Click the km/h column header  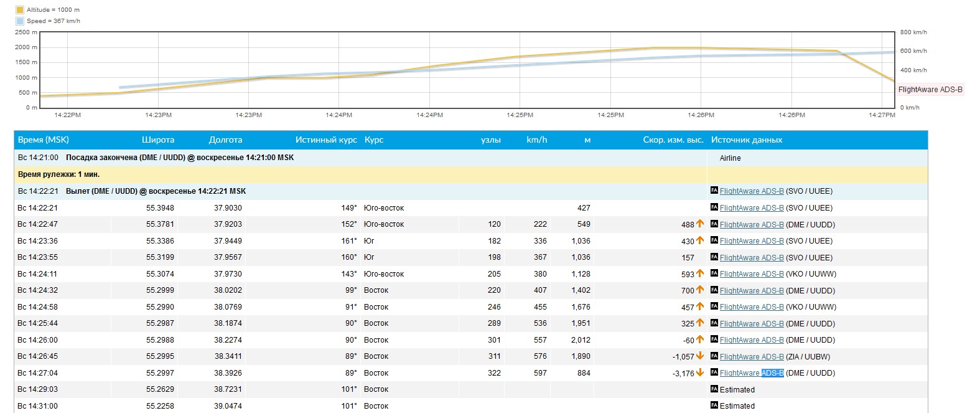tap(537, 140)
